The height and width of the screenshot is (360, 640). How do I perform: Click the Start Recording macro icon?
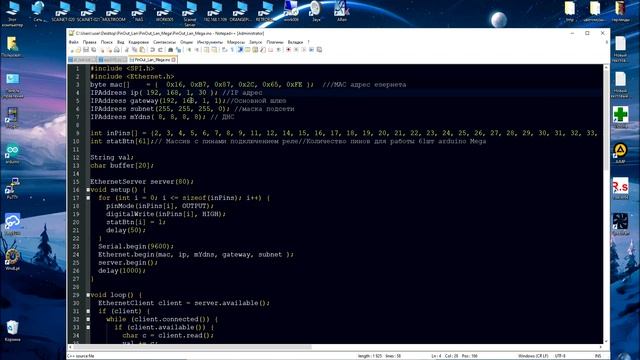288,50
